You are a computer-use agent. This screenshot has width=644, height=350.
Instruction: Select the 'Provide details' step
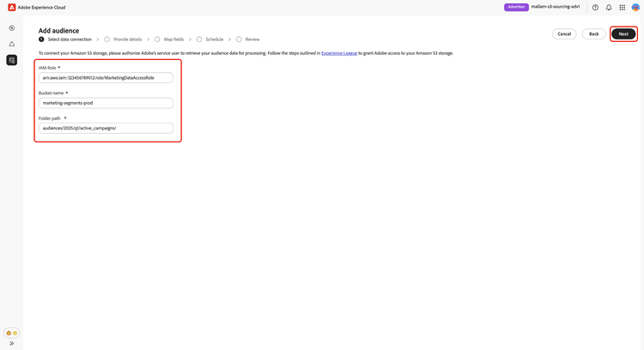[123, 39]
